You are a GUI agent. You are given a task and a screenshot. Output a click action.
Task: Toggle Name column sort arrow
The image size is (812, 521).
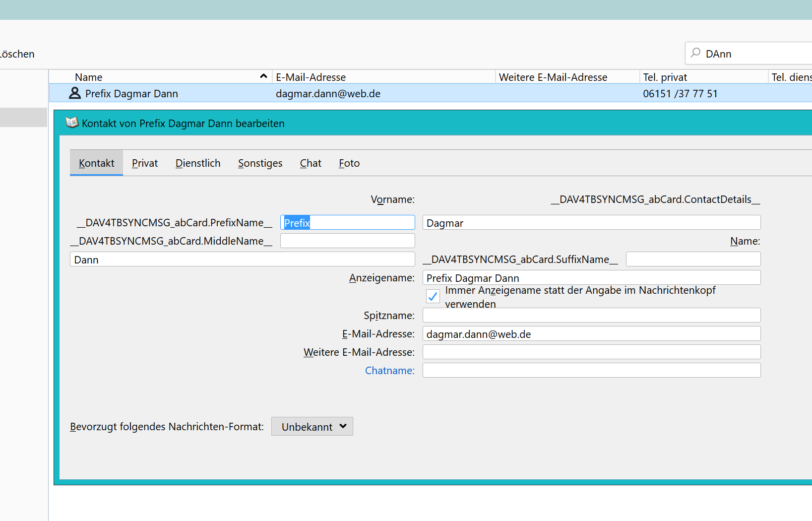point(263,76)
